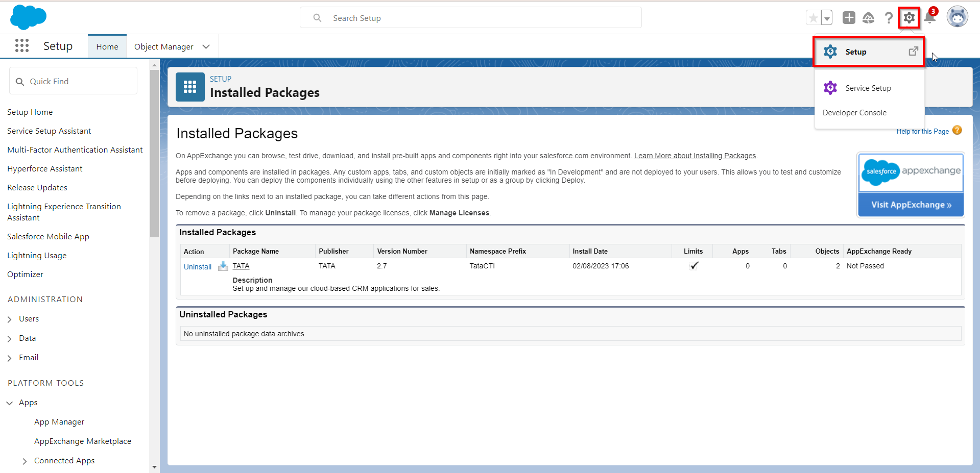This screenshot has width=980, height=473.
Task: Expand the Object Manager dropdown chevron
Action: (x=206, y=46)
